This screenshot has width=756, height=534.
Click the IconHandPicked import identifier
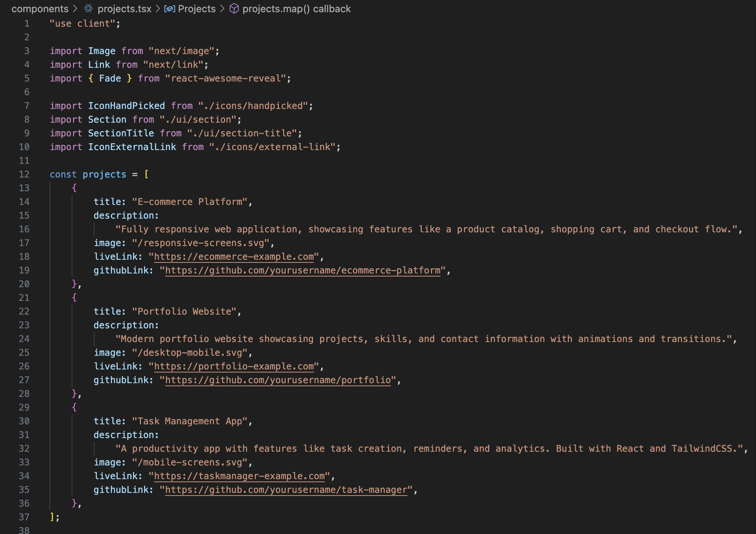coord(127,106)
